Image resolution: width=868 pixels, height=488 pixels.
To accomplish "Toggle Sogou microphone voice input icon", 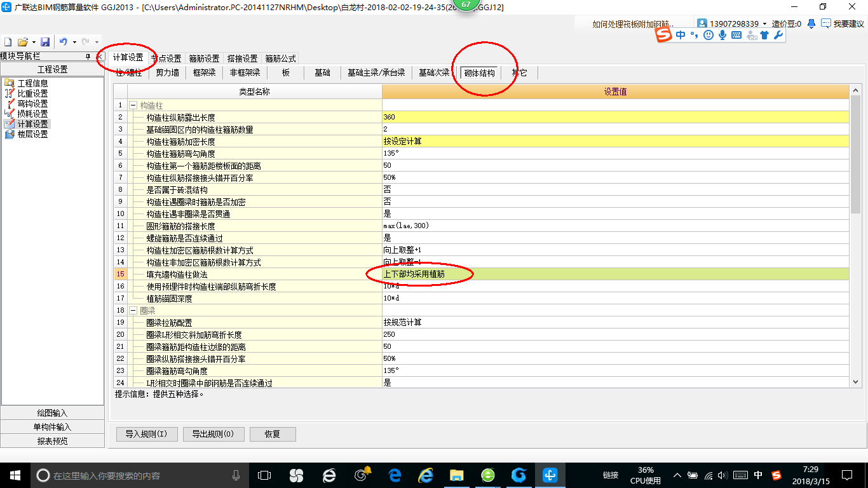I will 722,35.
